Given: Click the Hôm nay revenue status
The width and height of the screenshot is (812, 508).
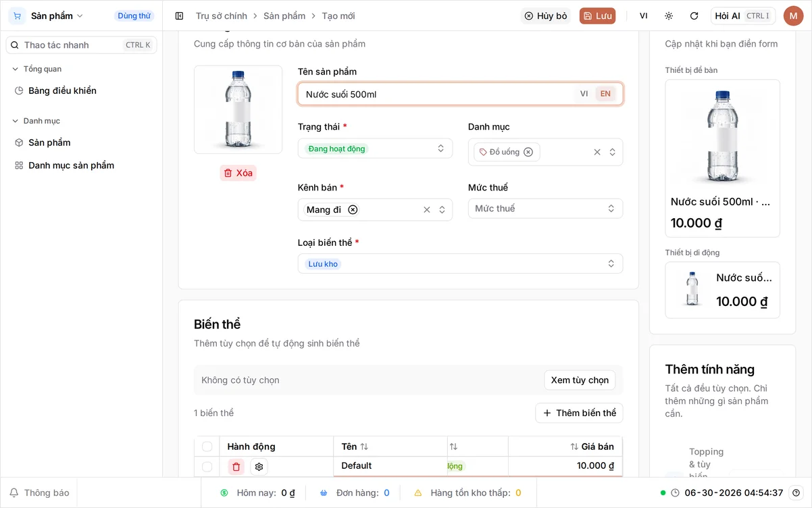Looking at the screenshot, I should [258, 492].
